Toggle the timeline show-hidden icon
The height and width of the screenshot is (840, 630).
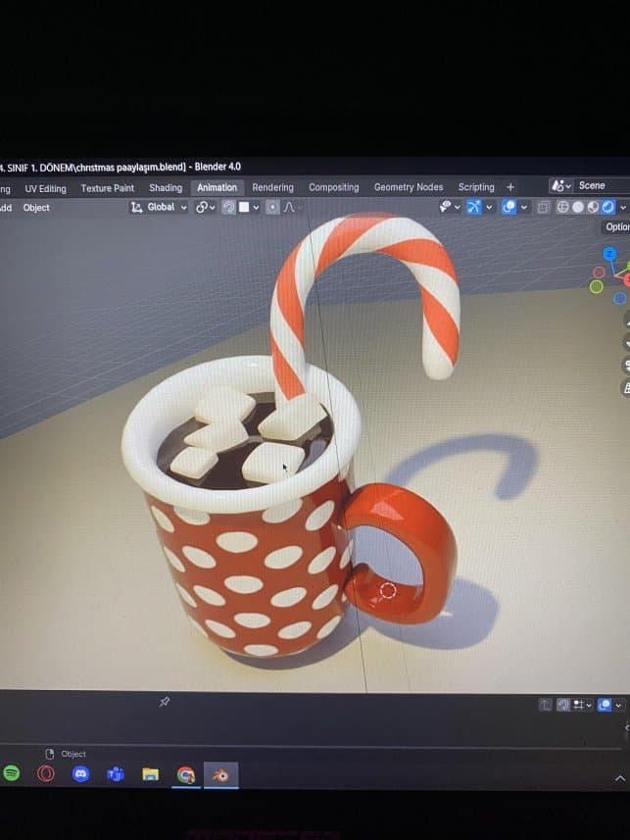(562, 705)
